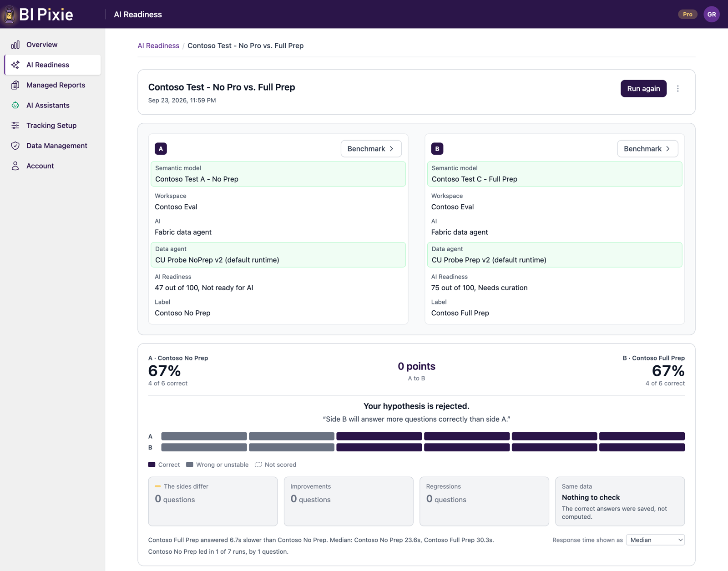This screenshot has height=571, width=728.
Task: Open Benchmark for side B
Action: click(647, 149)
